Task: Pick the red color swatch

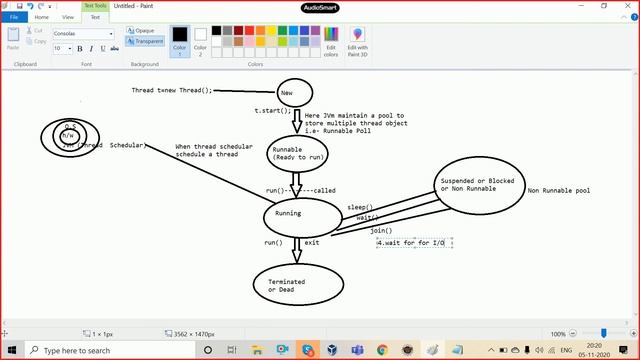Action: coord(249,30)
